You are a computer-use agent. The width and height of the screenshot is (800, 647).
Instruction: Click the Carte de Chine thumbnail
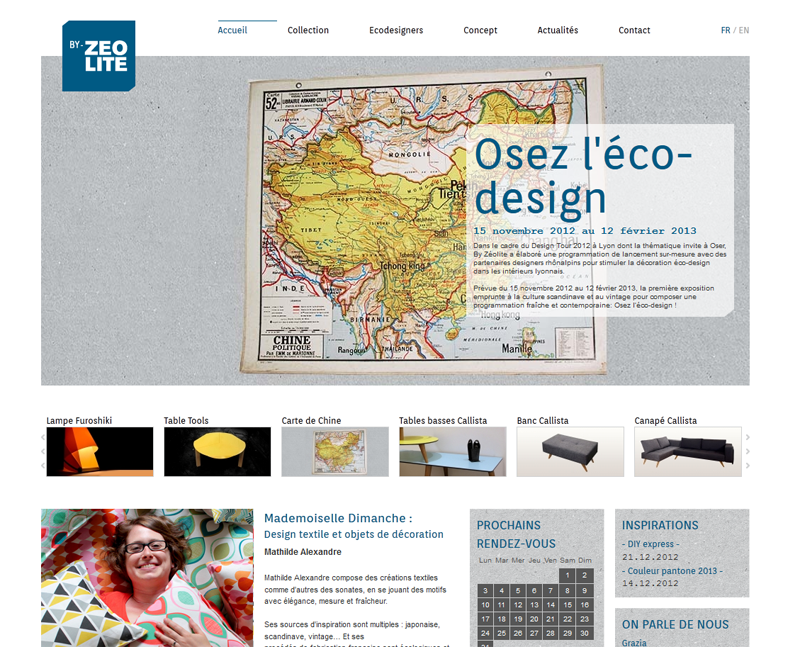click(335, 452)
